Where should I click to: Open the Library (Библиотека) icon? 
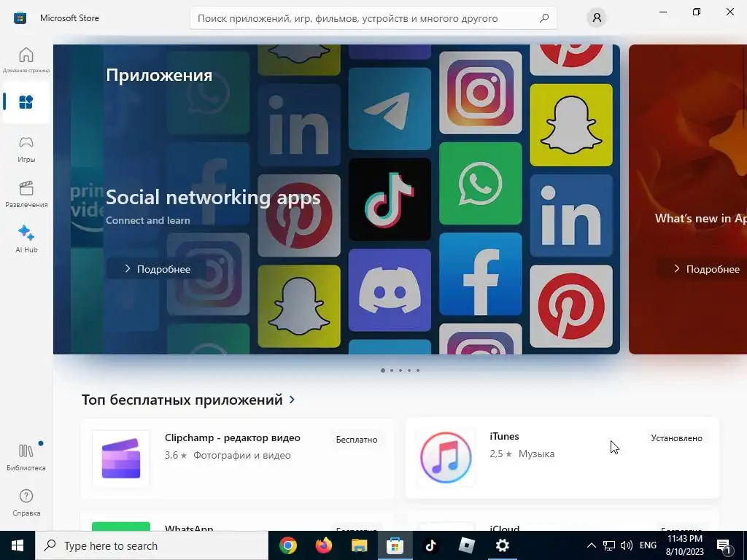[x=26, y=457]
